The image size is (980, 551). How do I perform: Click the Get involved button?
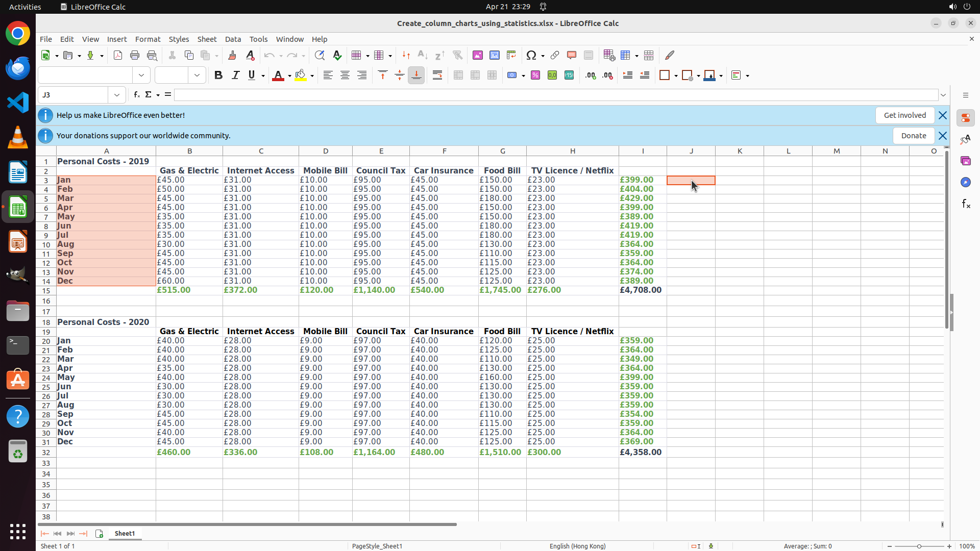pos(904,115)
